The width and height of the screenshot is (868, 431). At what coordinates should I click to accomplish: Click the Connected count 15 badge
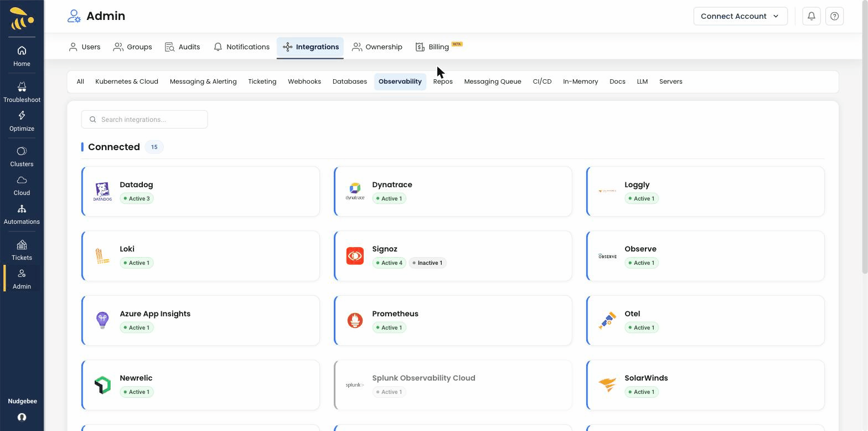(154, 147)
